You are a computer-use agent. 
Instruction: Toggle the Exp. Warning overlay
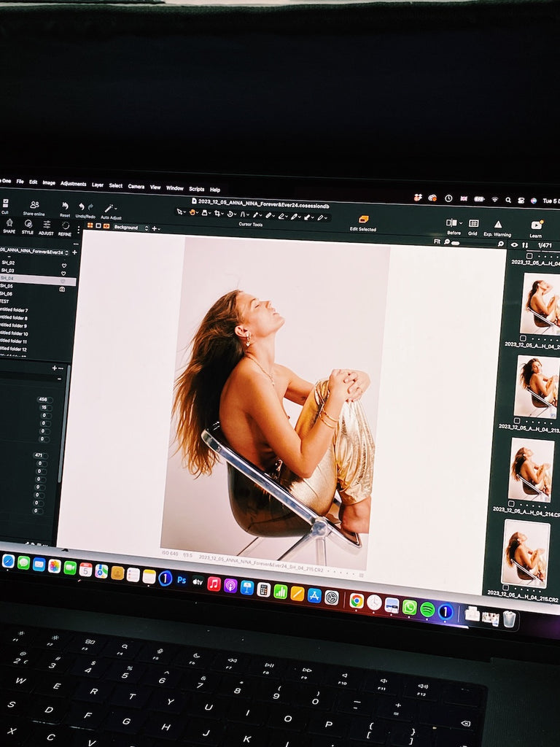click(497, 224)
